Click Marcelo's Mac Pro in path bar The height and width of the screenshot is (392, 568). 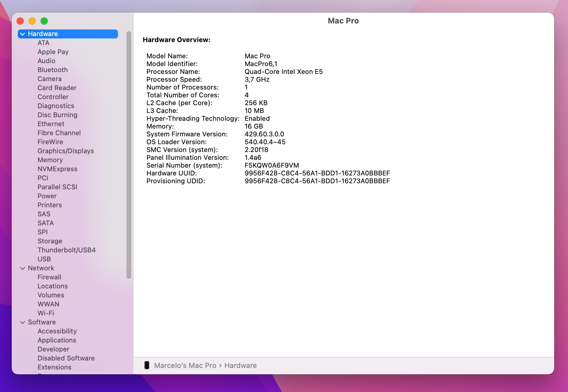click(185, 366)
